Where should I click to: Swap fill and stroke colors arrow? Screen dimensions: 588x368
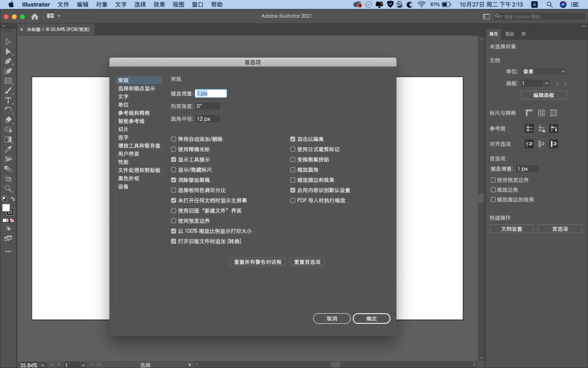click(12, 199)
